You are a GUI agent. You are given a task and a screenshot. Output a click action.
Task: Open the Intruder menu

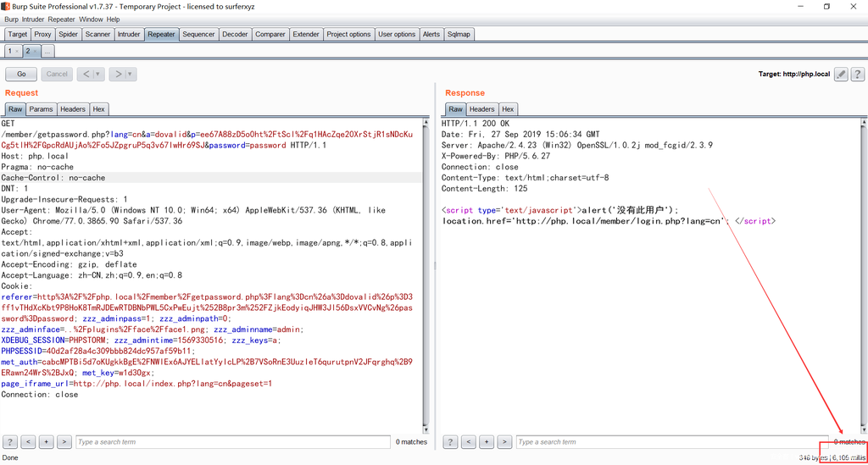tap(33, 19)
